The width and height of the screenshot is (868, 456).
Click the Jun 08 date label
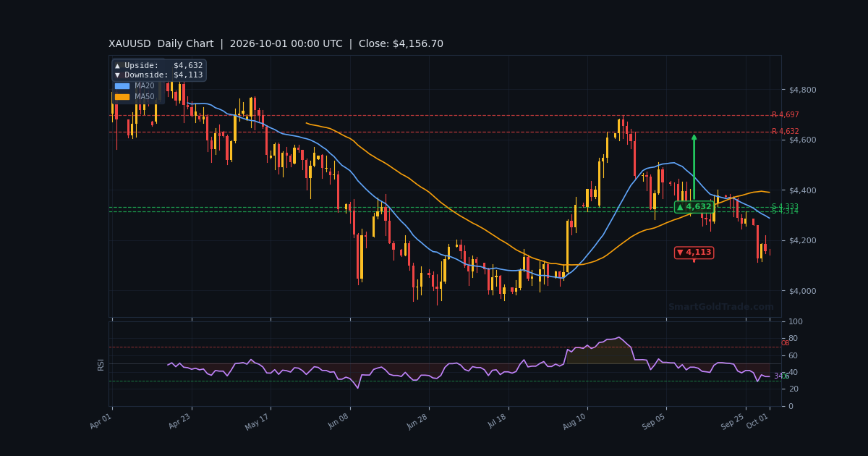[x=339, y=422]
